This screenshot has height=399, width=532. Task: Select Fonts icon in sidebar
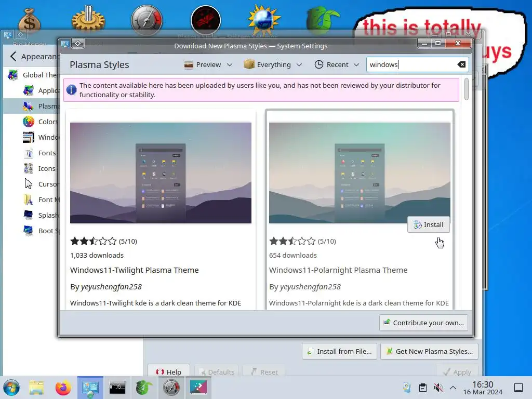point(29,153)
